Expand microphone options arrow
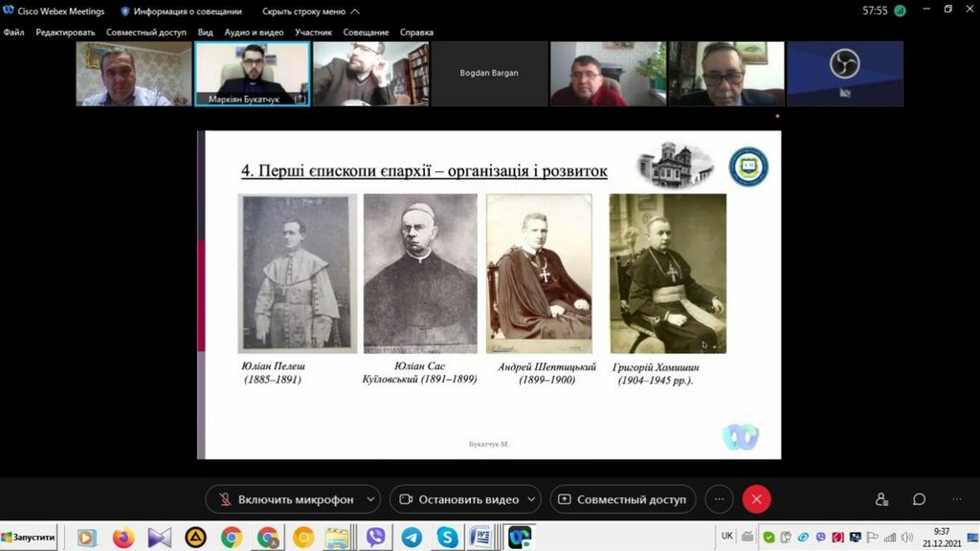 tap(370, 499)
